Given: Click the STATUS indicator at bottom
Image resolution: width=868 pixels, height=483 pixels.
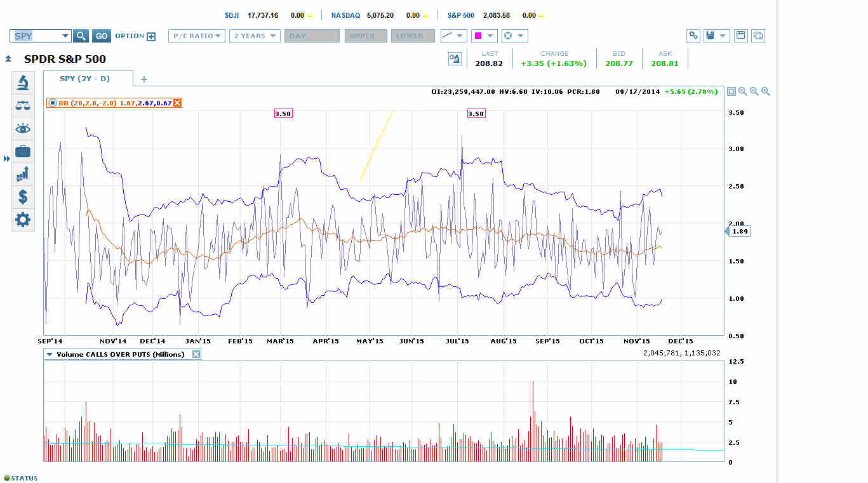Looking at the screenshot, I should [21, 478].
